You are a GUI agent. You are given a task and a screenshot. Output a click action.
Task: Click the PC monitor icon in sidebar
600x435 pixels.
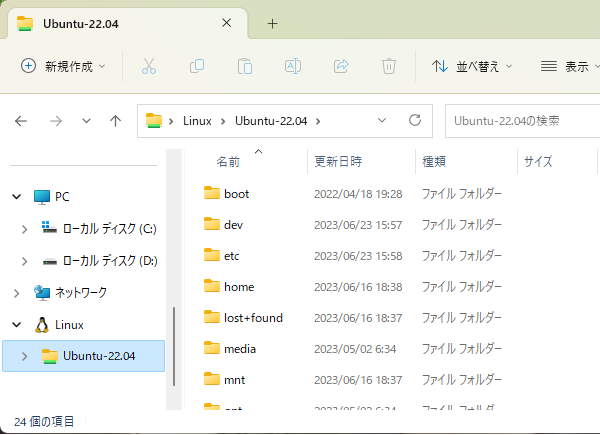42,197
